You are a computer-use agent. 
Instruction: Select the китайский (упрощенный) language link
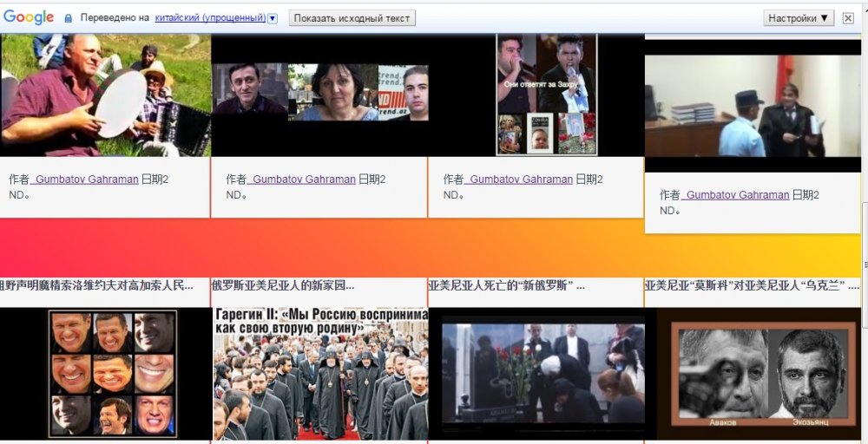tap(209, 18)
